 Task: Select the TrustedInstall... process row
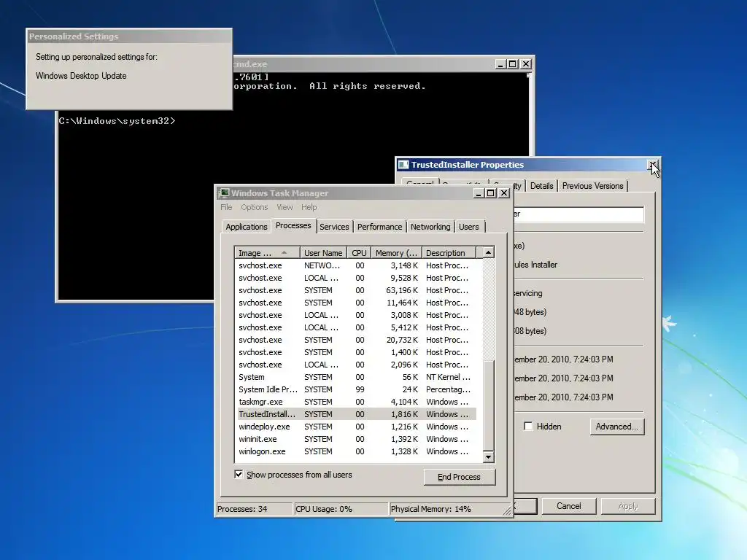(356, 414)
